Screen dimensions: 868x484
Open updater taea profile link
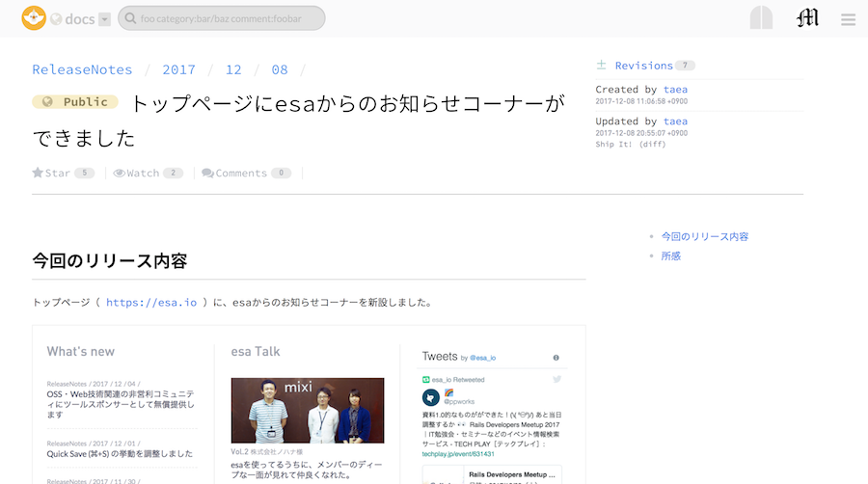675,121
